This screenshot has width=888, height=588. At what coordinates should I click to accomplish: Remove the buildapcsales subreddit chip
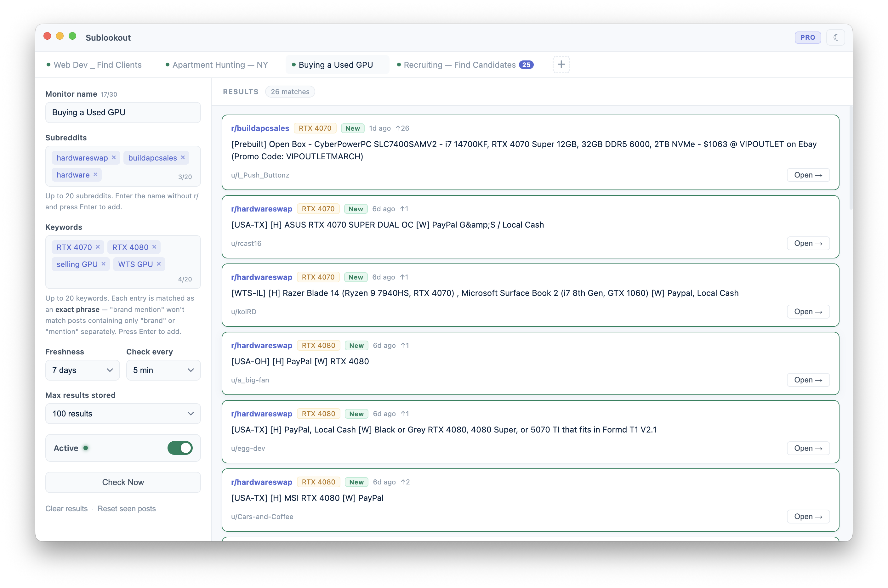coord(183,157)
